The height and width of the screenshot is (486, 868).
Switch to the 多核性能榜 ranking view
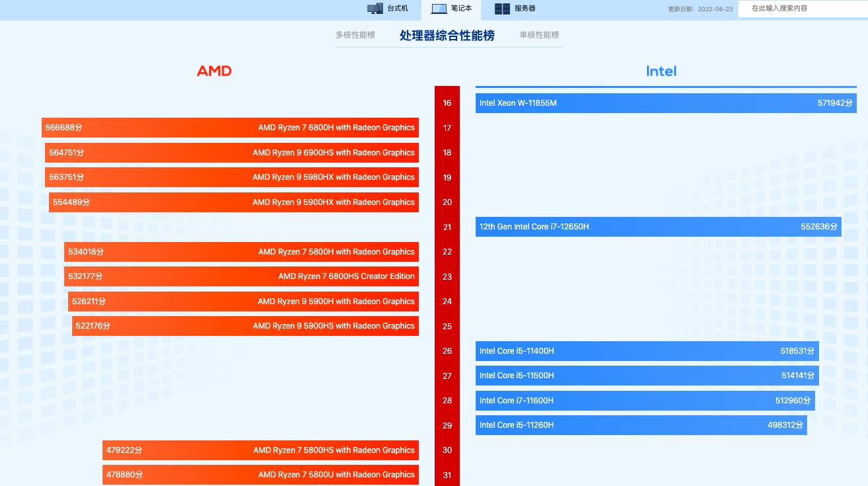(355, 35)
